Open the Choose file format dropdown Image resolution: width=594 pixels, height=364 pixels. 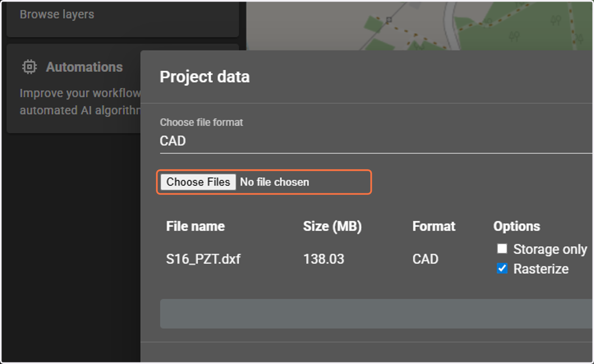[x=376, y=141]
